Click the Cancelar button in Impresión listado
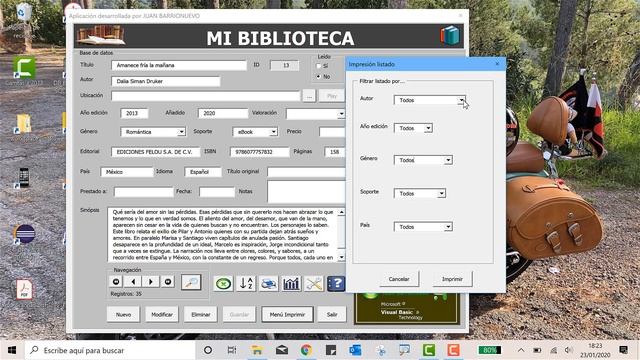 click(399, 279)
